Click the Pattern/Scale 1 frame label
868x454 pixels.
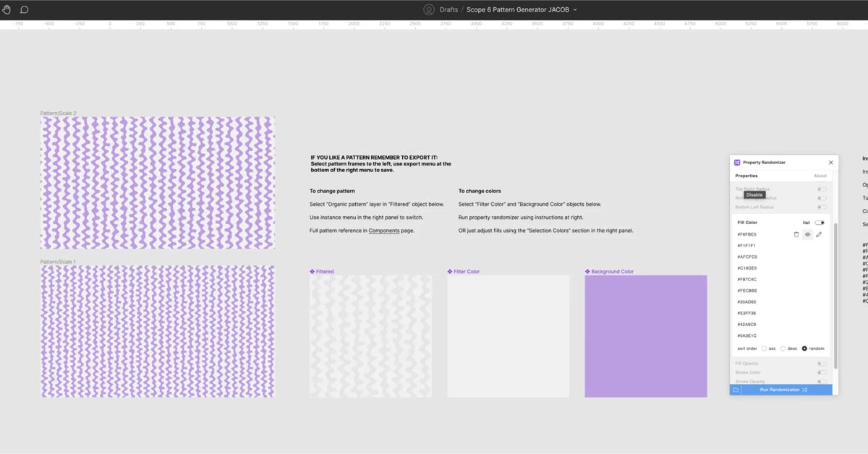click(58, 262)
